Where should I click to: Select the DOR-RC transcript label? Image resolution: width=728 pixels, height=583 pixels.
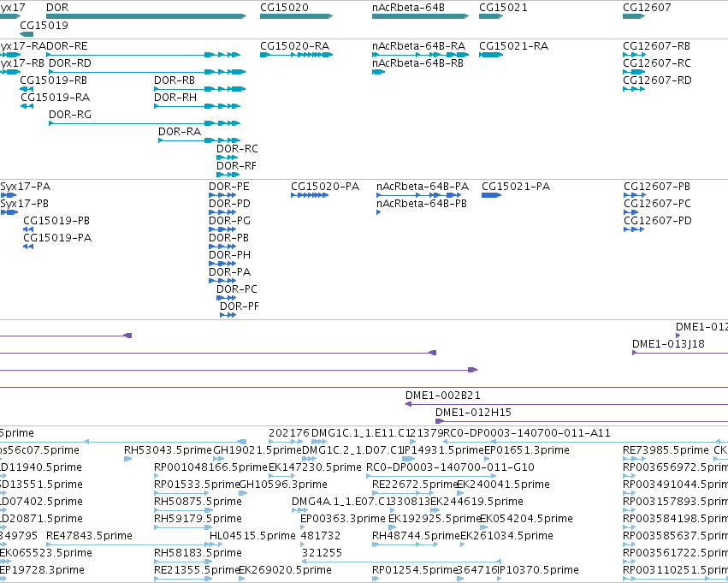point(237,149)
